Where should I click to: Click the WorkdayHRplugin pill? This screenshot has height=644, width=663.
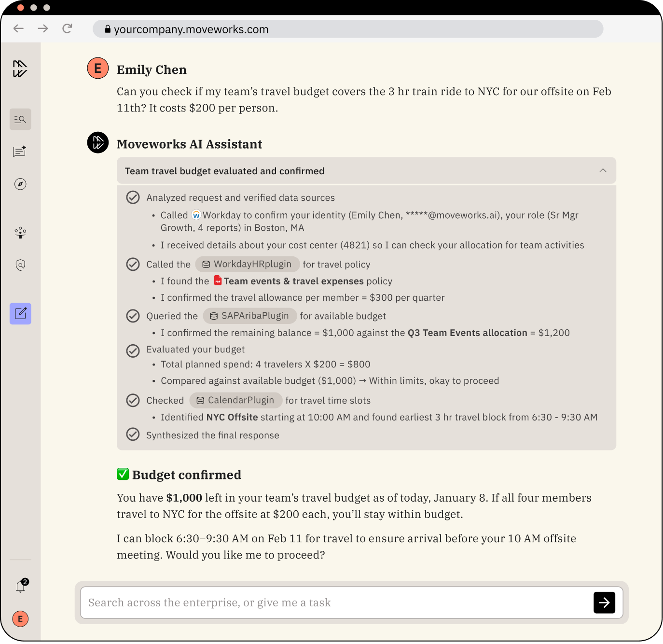(x=247, y=264)
